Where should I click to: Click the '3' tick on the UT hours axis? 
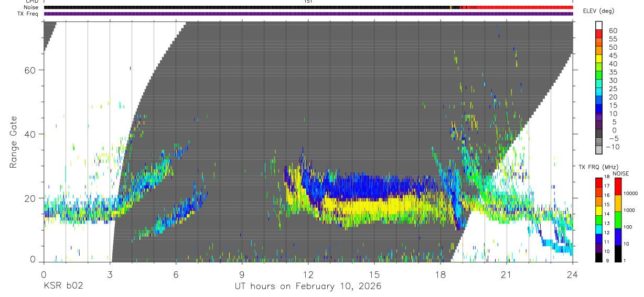pos(110,274)
